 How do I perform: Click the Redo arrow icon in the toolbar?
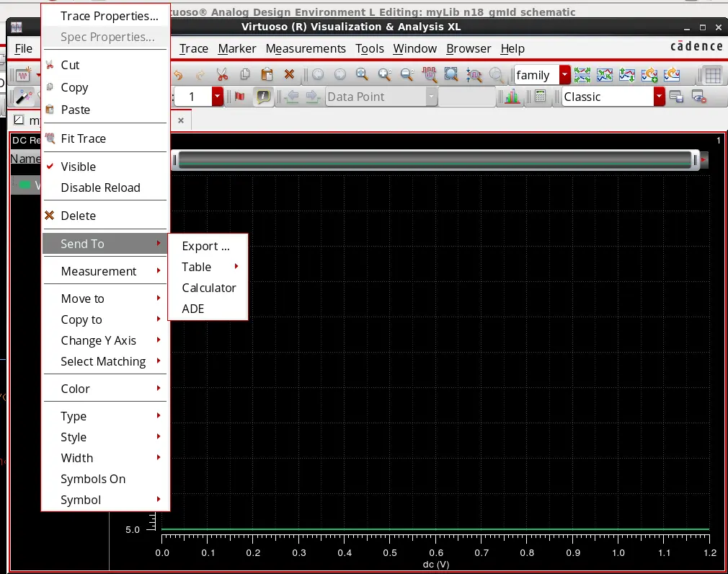(200, 75)
